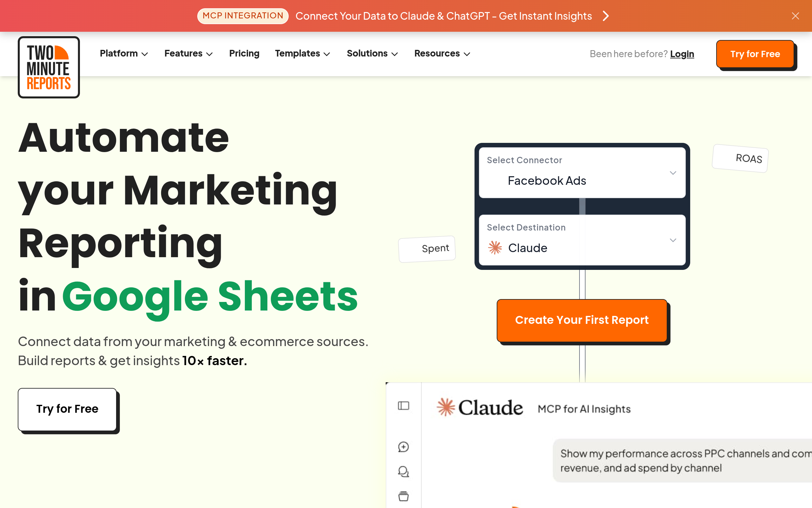Click 'MCP for AI Insights' text
The height and width of the screenshot is (508, 812).
click(x=584, y=409)
